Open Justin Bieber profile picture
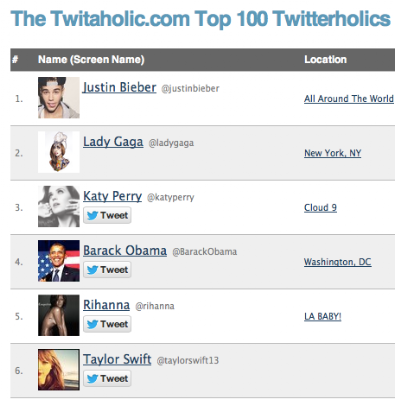The image size is (395, 400). [x=59, y=98]
